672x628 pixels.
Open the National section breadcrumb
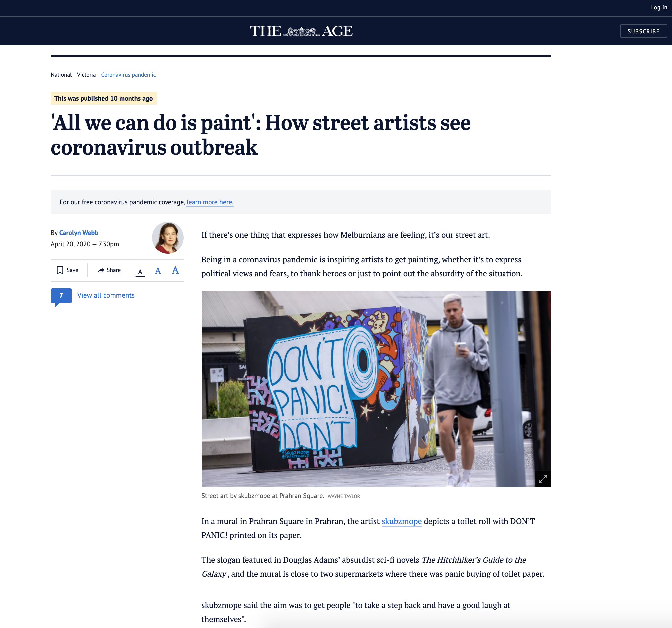click(61, 75)
